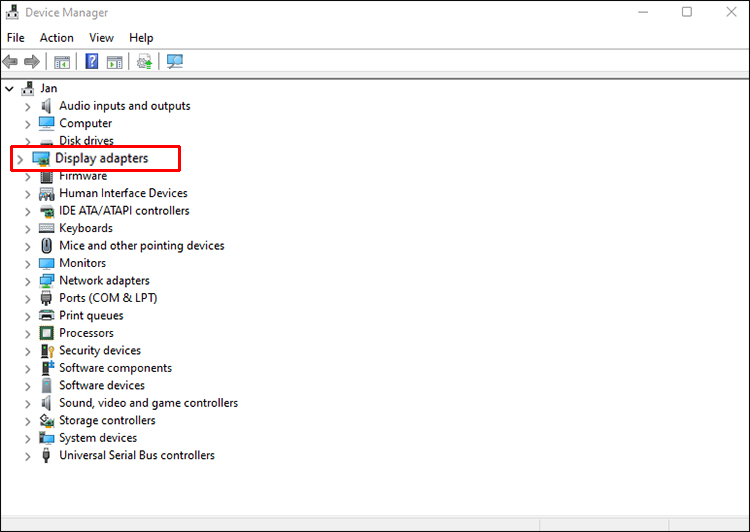Select Human Interface Devices label

[123, 193]
